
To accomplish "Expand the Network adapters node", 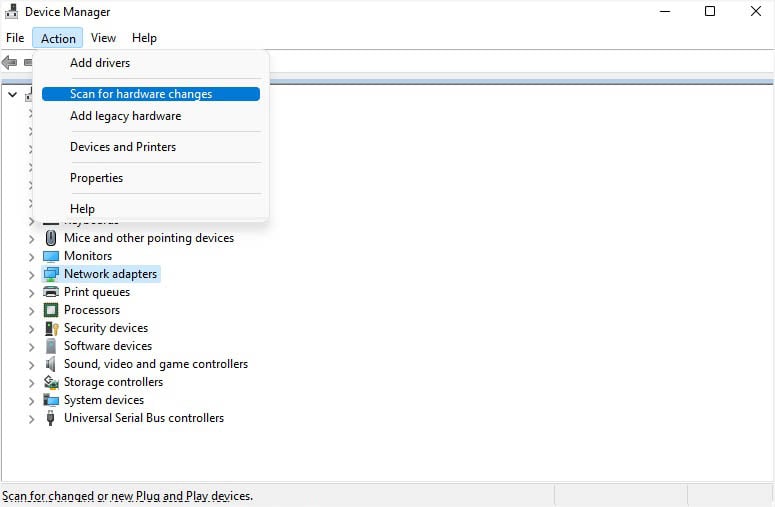I will coord(31,275).
